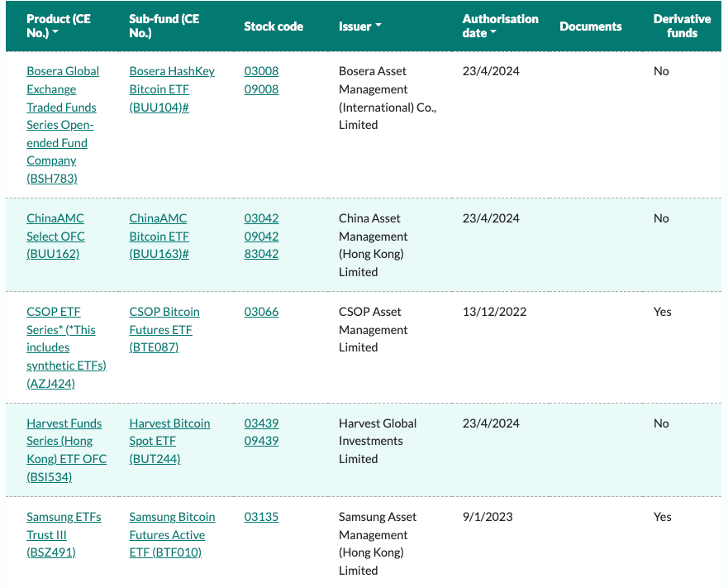728x588 pixels.
Task: Open CSOP Bitcoin Futures ETF link
Action: pos(164,329)
